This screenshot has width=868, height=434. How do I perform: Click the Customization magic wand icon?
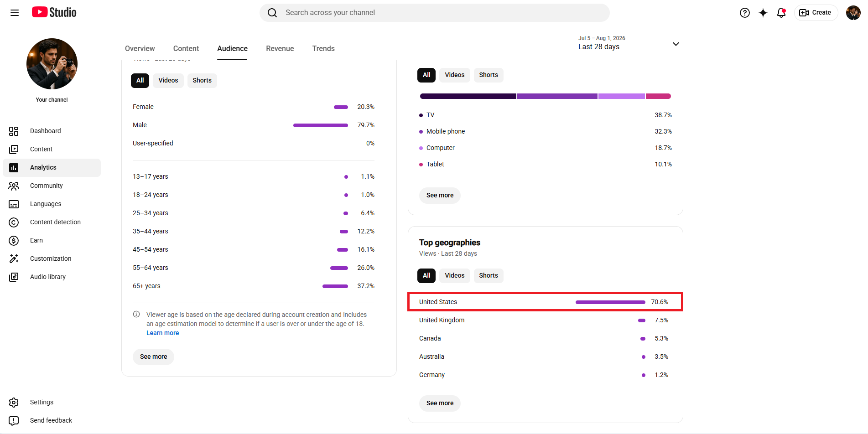(x=14, y=259)
